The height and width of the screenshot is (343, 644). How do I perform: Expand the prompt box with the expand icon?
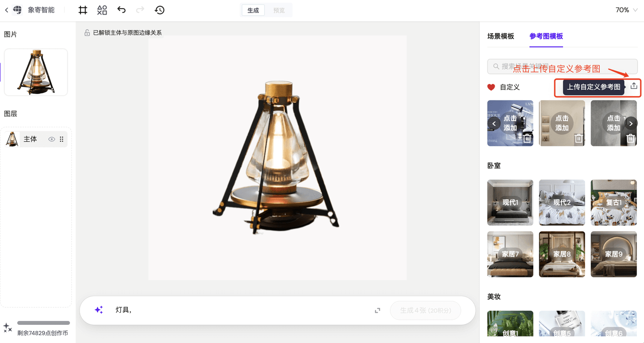click(x=377, y=310)
